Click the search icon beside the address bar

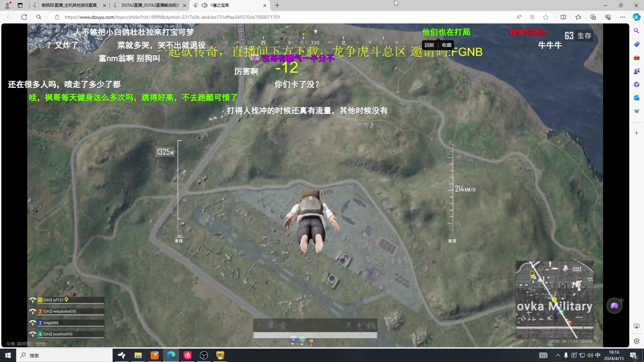tap(39, 17)
